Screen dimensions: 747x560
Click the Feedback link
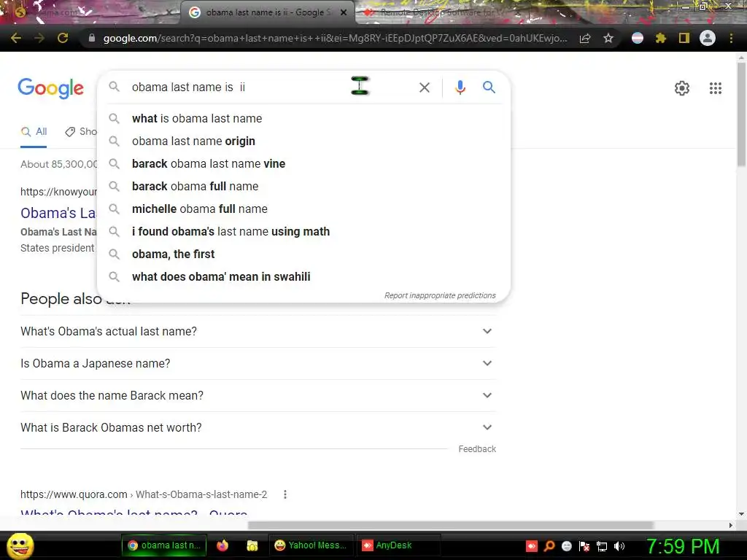[x=477, y=449]
